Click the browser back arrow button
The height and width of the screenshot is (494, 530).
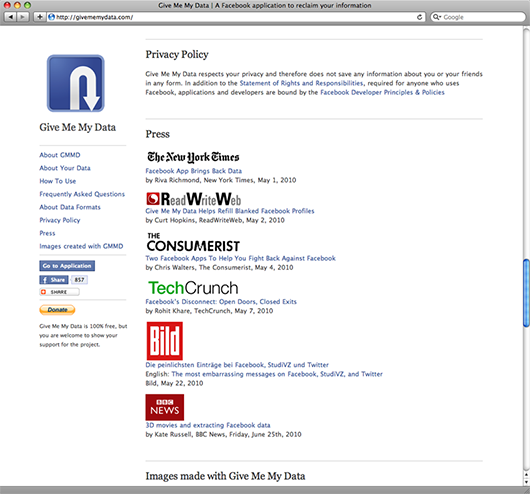(x=10, y=17)
